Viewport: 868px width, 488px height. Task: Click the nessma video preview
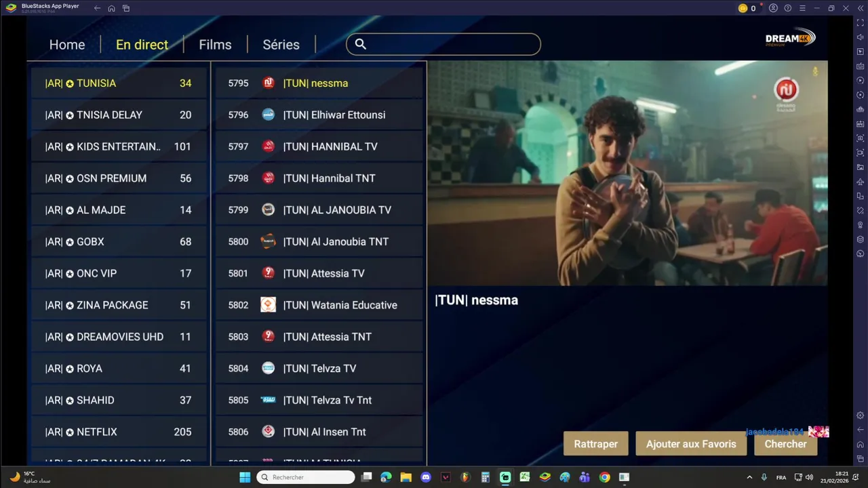pyautogui.click(x=627, y=174)
